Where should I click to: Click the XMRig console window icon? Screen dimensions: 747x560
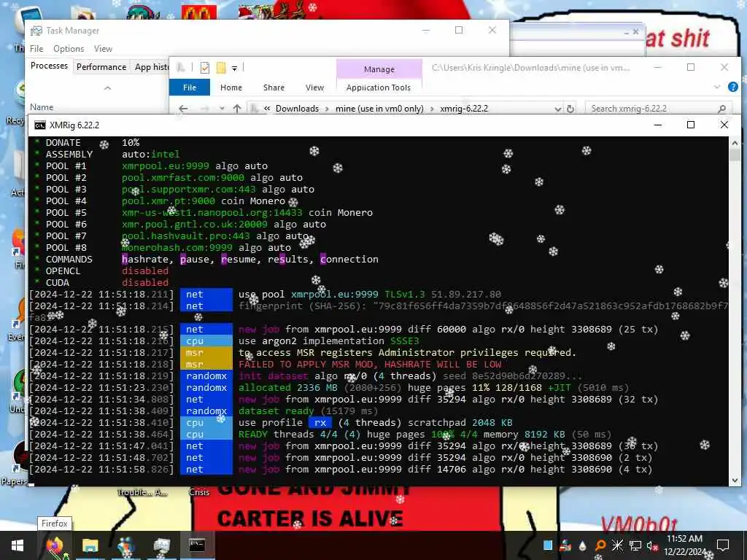(40, 125)
